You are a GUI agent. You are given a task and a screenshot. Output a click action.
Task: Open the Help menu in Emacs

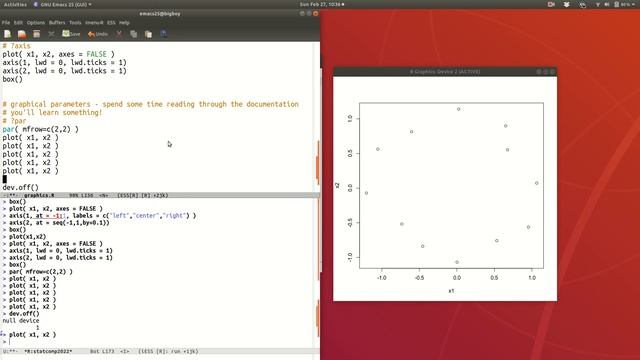click(x=124, y=23)
